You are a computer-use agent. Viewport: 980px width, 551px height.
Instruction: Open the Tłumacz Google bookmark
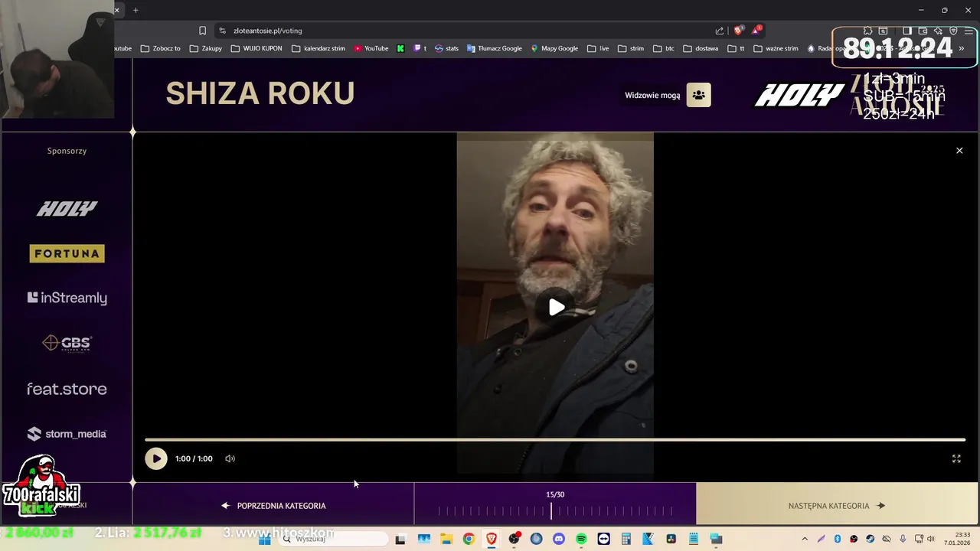point(495,48)
